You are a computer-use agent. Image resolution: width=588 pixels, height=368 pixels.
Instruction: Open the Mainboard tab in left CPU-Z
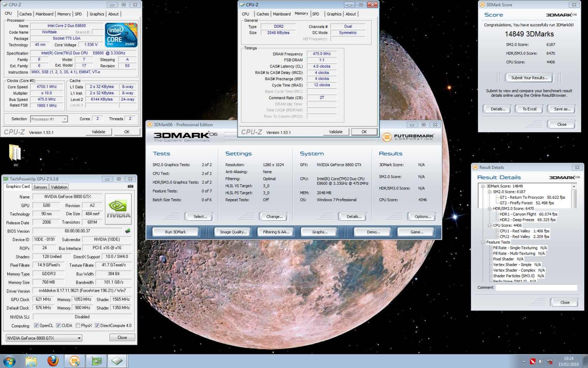coord(44,14)
